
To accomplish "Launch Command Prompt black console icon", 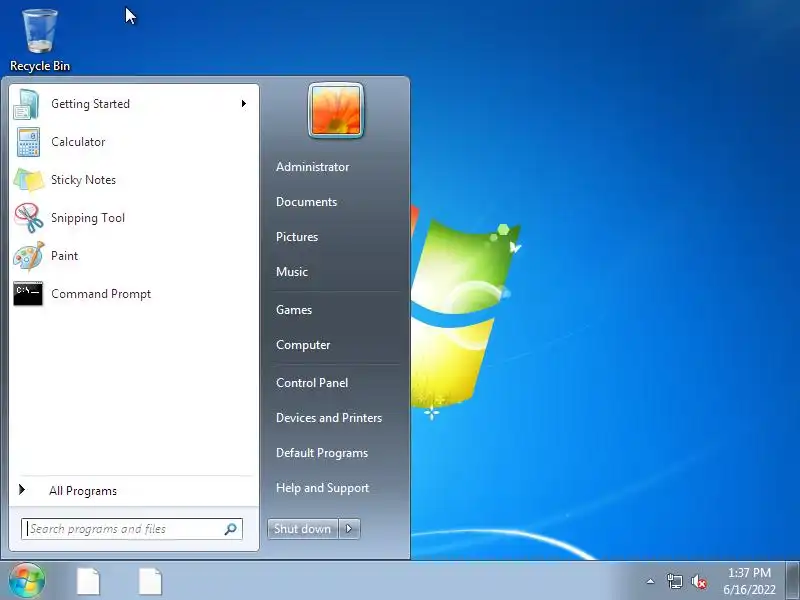I will coord(28,294).
